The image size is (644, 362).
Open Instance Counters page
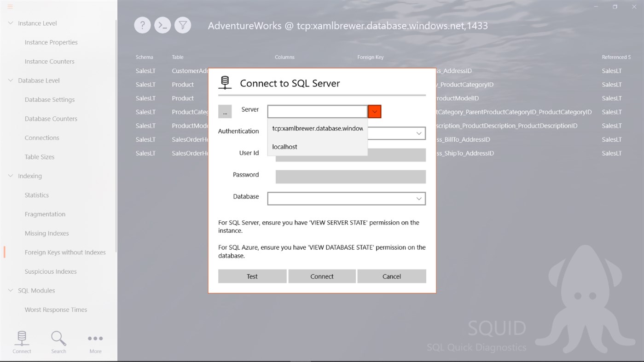[50, 61]
